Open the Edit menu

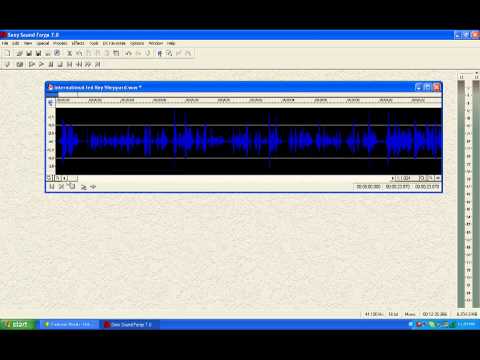click(x=15, y=43)
